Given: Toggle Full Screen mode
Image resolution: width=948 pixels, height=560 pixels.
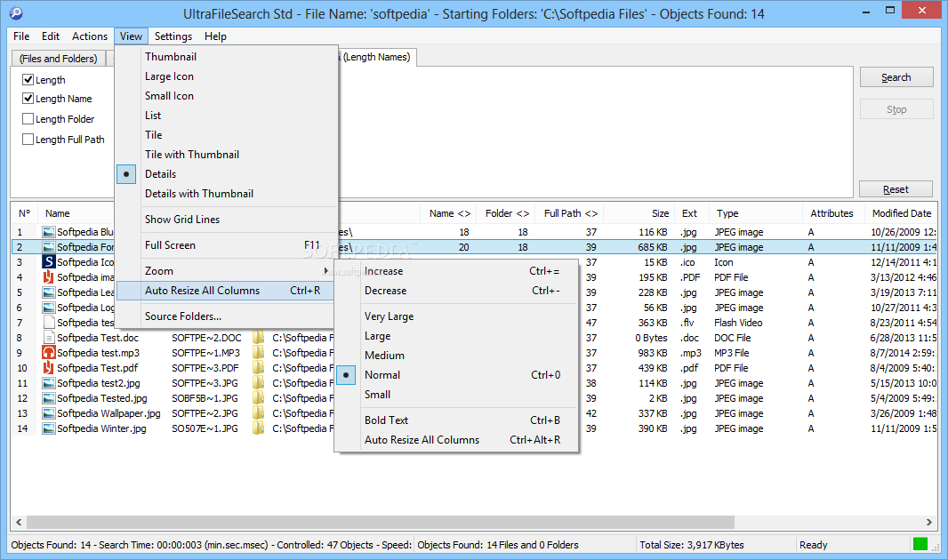Looking at the screenshot, I should 225,245.
